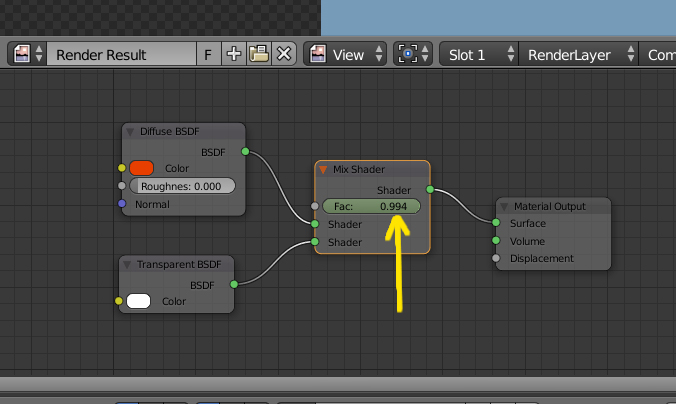Select the Diffuse BSDF node title
Image resolution: width=676 pixels, height=404 pixels.
pyautogui.click(x=169, y=132)
